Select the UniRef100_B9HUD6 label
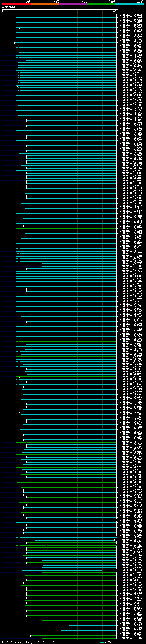Viewport: 146px width, 644px height. (x=131, y=25)
